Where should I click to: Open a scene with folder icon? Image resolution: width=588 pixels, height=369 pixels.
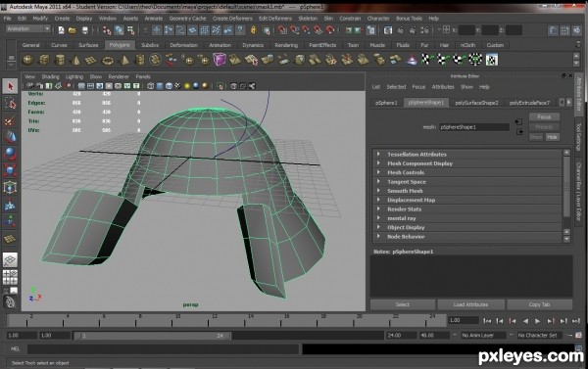click(73, 30)
